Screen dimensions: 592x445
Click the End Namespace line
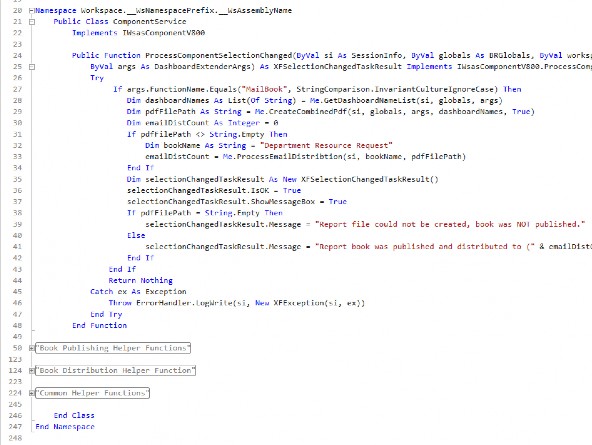tap(65, 427)
